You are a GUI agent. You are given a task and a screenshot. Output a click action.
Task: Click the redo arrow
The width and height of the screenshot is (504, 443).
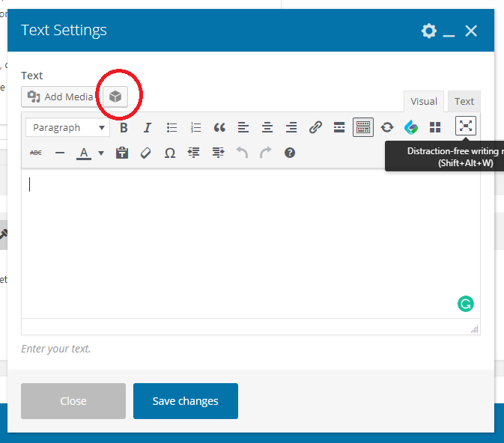pyautogui.click(x=266, y=153)
